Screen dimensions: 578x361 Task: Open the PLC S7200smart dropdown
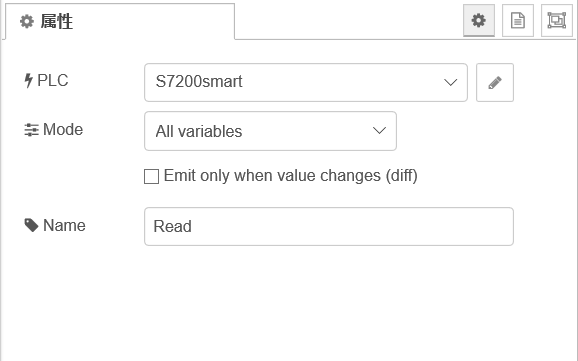(306, 83)
